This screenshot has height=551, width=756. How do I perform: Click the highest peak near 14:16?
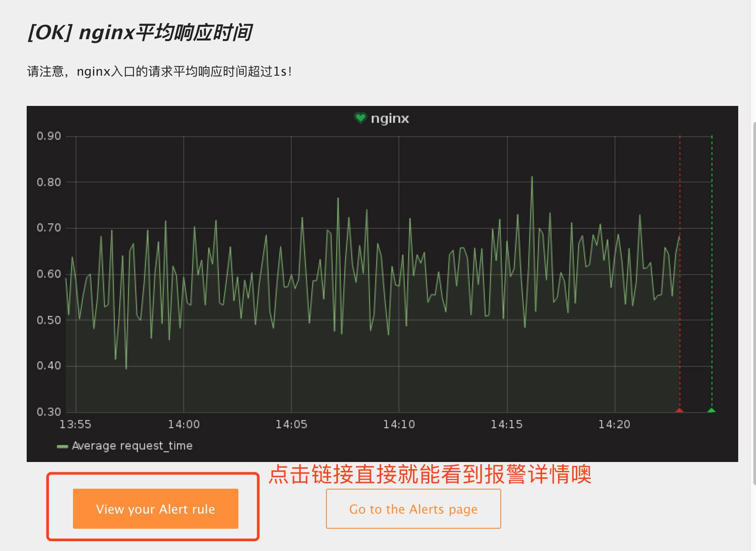[532, 178]
